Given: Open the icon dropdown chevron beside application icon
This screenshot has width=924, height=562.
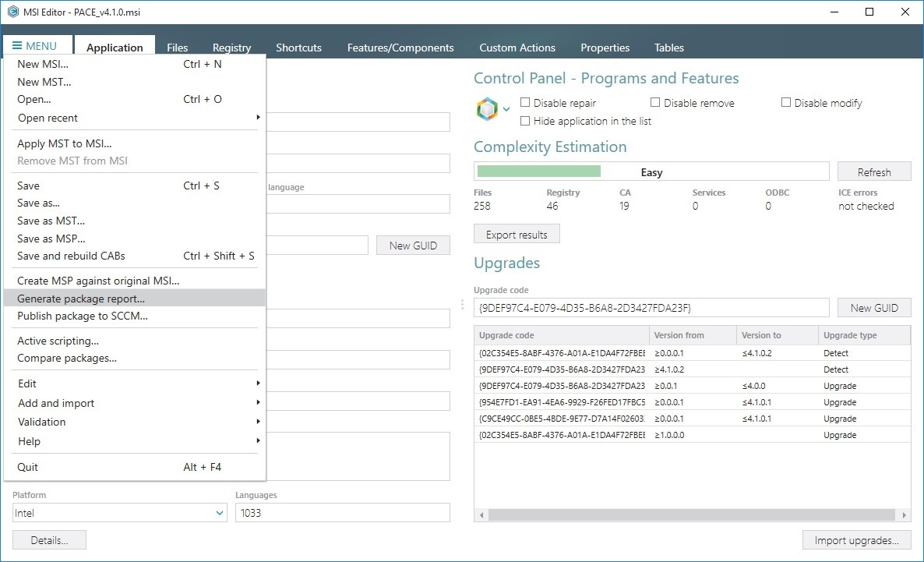Looking at the screenshot, I should point(506,109).
